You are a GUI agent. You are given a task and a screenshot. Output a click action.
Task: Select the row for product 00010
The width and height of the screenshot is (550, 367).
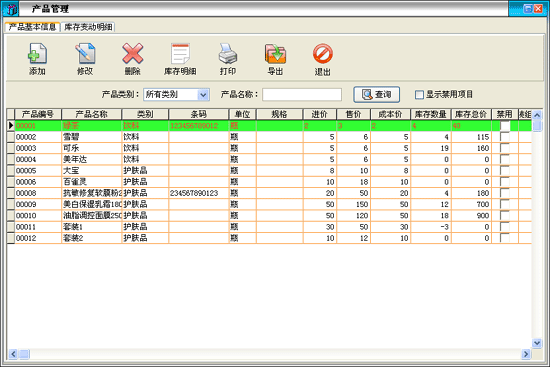tap(269, 215)
